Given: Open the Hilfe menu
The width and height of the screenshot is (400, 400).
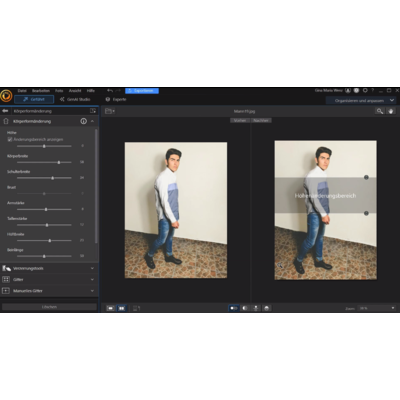Looking at the screenshot, I should click(x=91, y=91).
